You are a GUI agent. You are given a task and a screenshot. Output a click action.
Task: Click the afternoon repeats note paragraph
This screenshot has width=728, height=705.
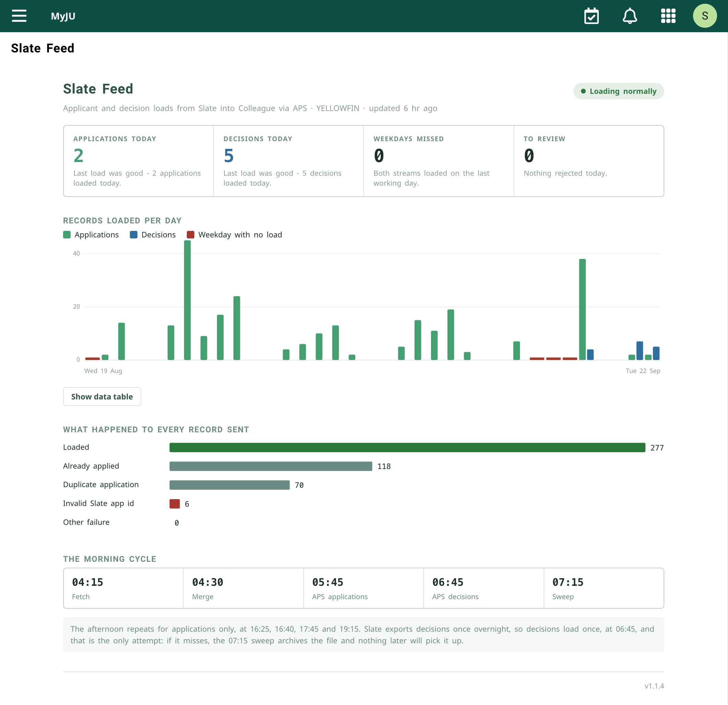[x=364, y=635]
